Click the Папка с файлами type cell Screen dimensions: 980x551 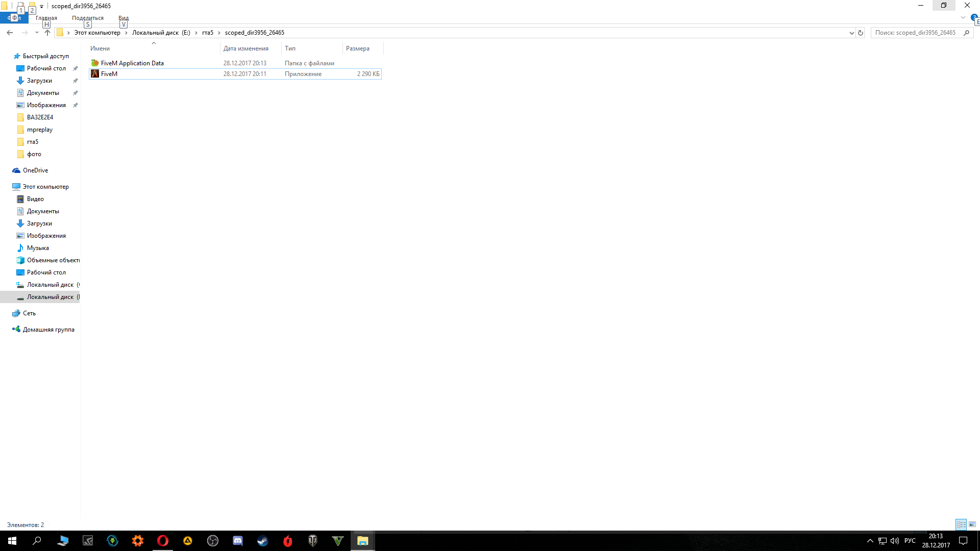click(x=309, y=63)
